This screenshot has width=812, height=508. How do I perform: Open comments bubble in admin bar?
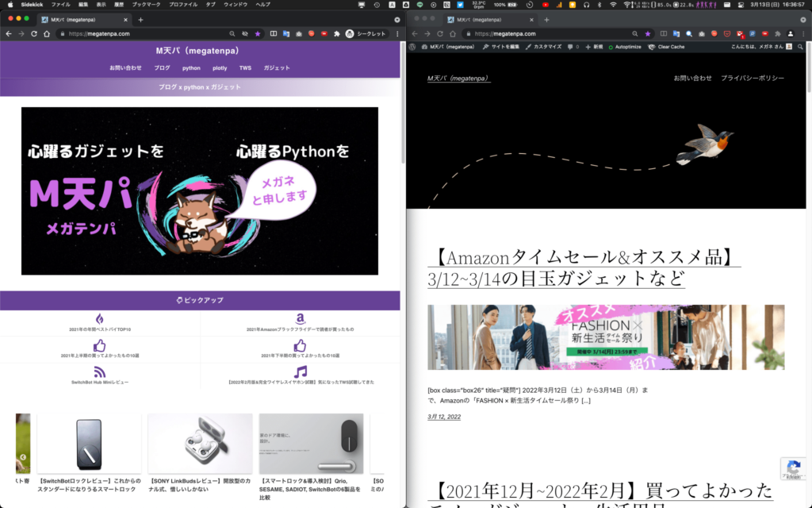(573, 47)
